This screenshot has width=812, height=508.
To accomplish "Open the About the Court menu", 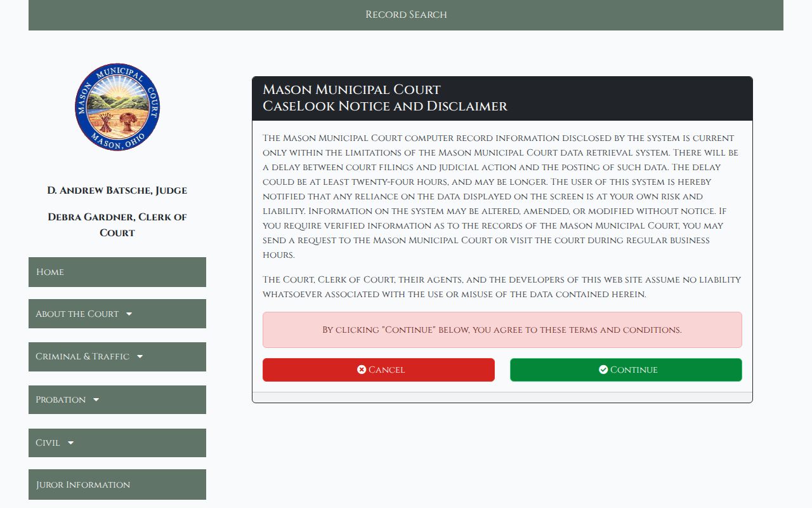I will pyautogui.click(x=117, y=314).
